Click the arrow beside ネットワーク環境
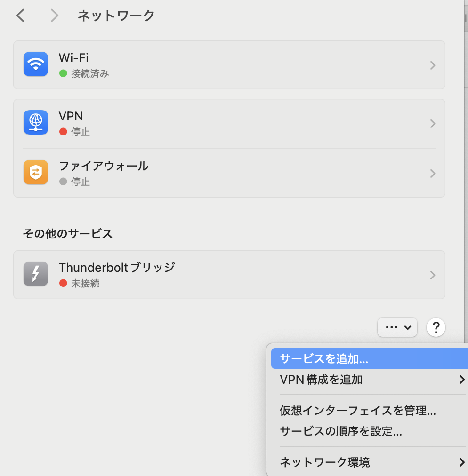The width and height of the screenshot is (468, 476). (x=462, y=462)
